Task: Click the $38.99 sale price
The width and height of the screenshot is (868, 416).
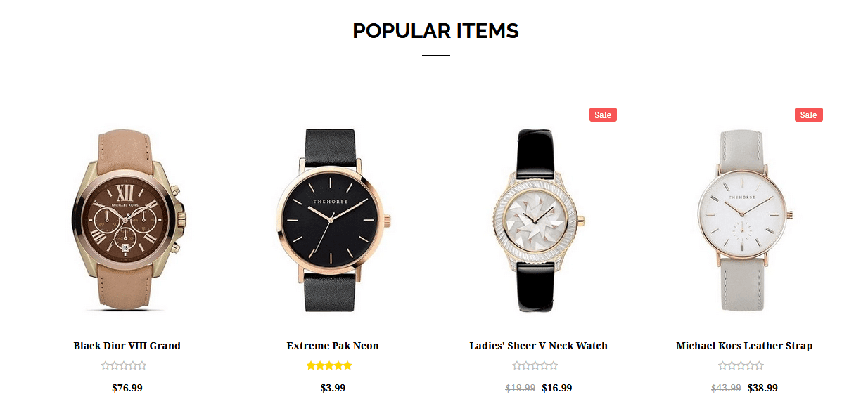Action: tap(762, 388)
